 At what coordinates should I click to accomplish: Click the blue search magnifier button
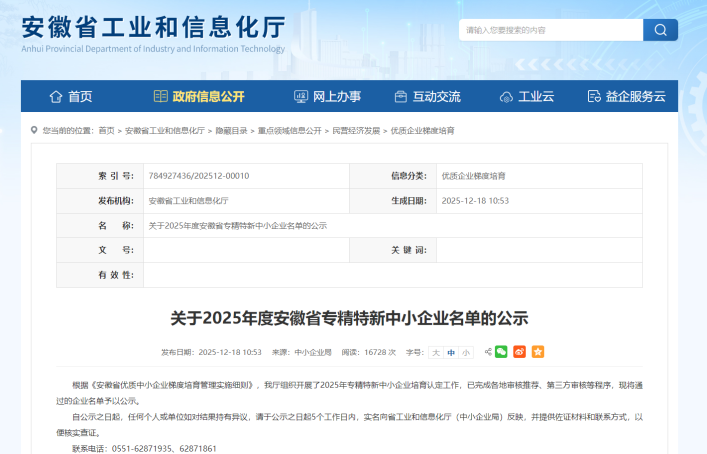660,30
